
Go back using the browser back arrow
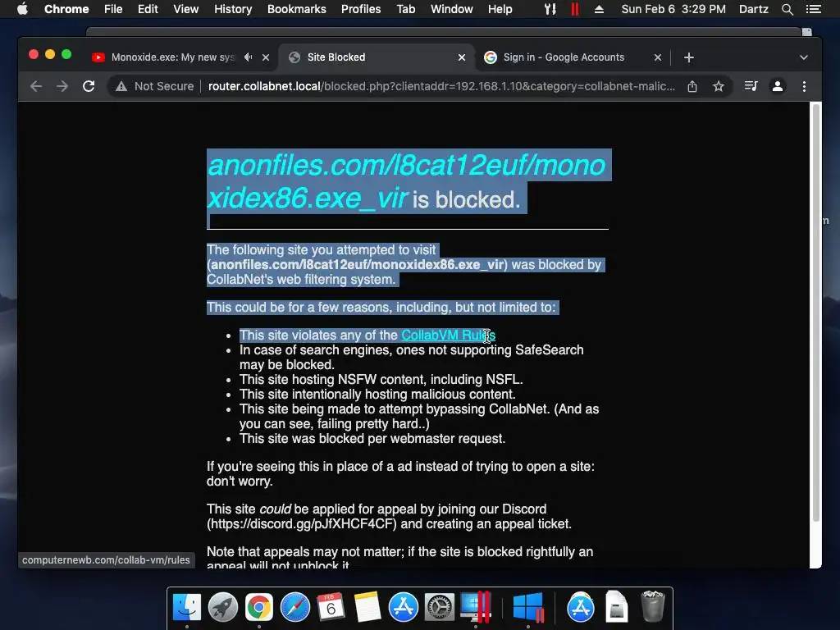[x=36, y=86]
